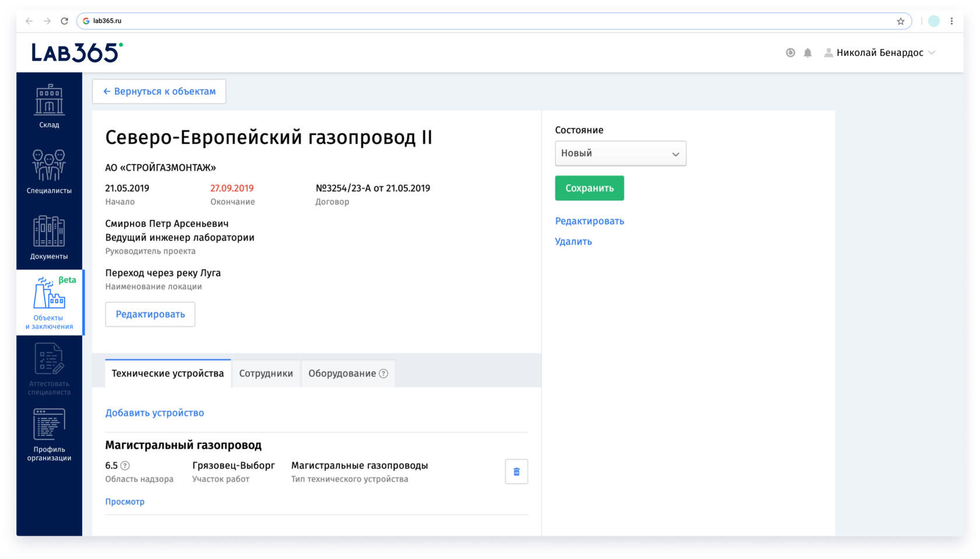The height and width of the screenshot is (559, 980).
Task: Click the Просмотр link
Action: point(125,502)
